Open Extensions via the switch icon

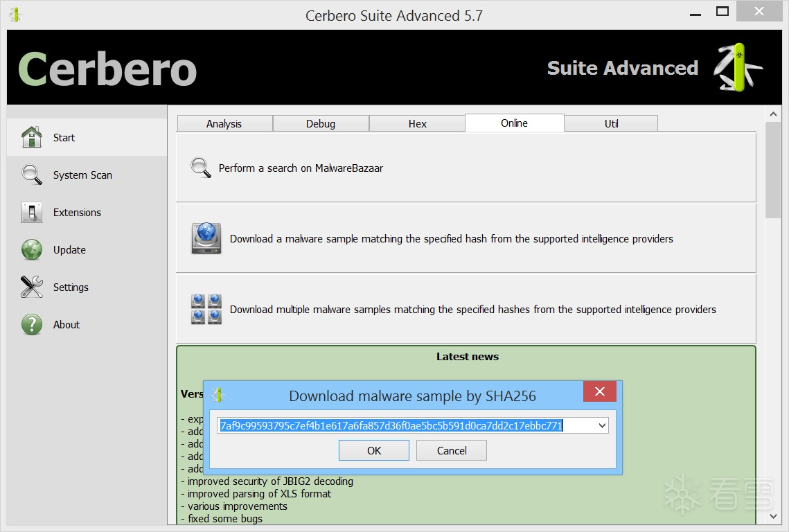coord(32,212)
